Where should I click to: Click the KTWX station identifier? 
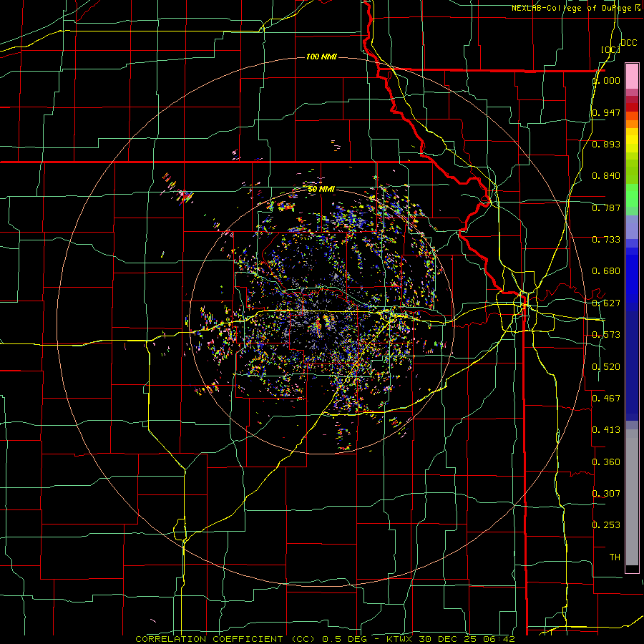click(399, 639)
